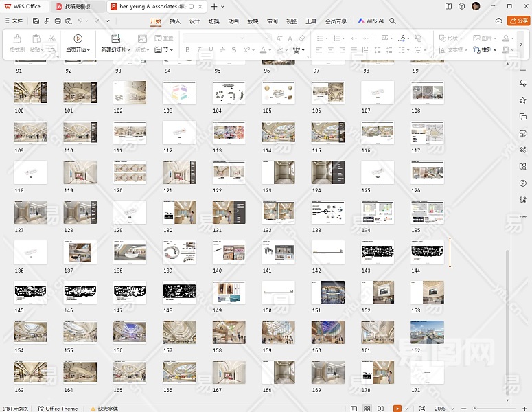Image resolution: width=532 pixels, height=412 pixels.
Task: Click the orange 分享 share button
Action: (518, 21)
